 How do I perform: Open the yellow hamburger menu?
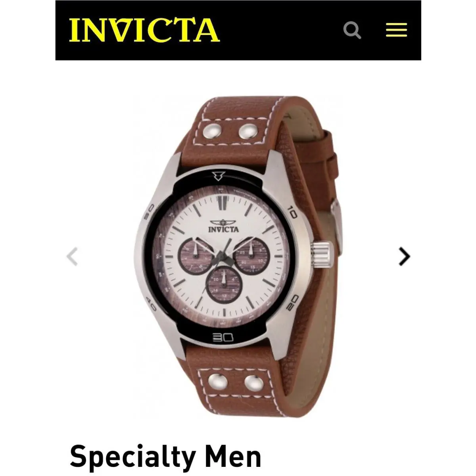[x=396, y=30]
